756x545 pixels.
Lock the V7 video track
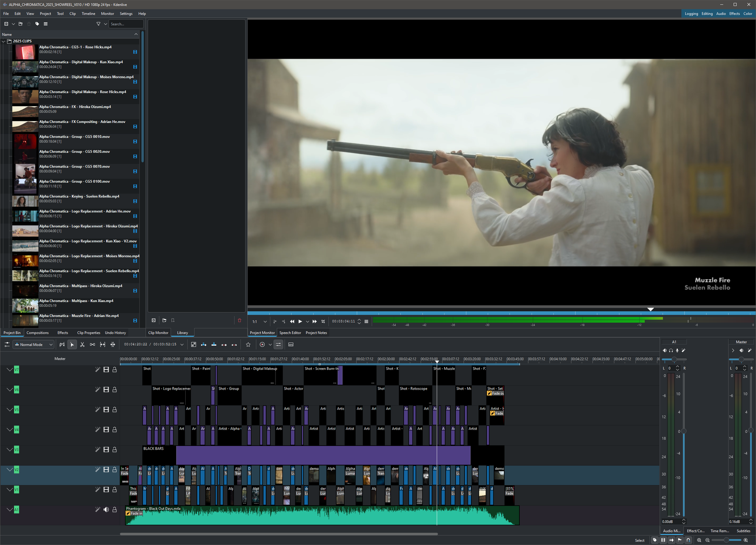pyautogui.click(x=115, y=370)
